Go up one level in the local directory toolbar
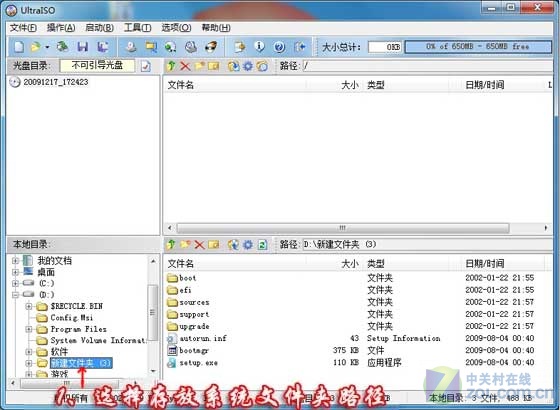 tap(171, 245)
